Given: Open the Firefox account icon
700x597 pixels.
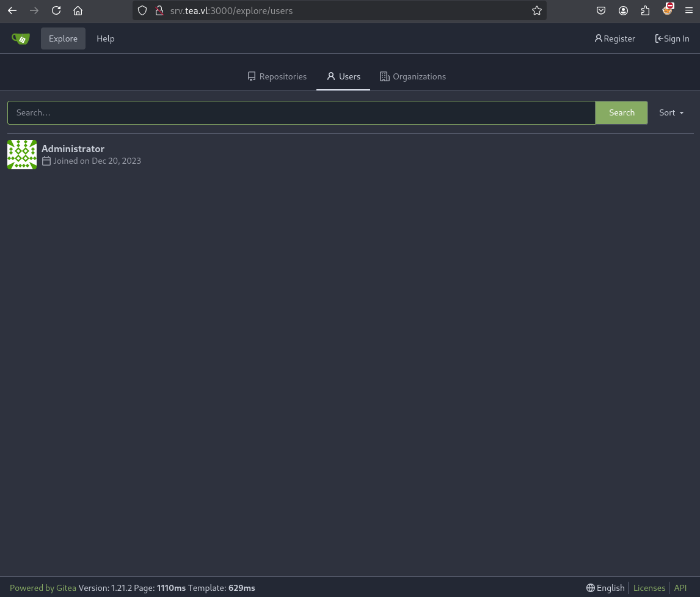Looking at the screenshot, I should pyautogui.click(x=623, y=11).
